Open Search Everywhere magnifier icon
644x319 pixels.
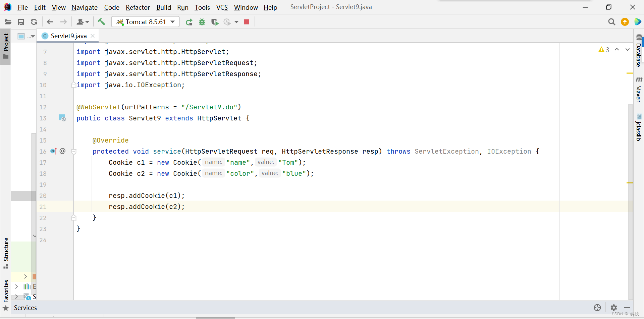612,22
